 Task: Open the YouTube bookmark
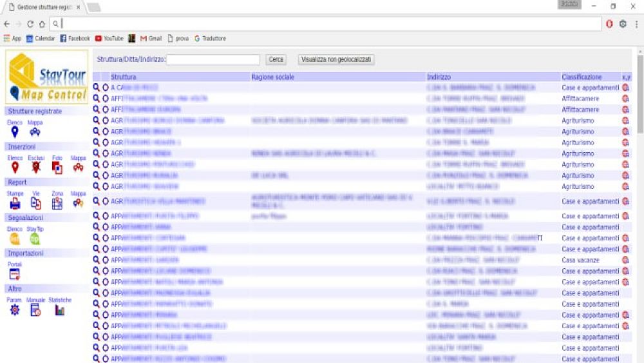pos(109,39)
